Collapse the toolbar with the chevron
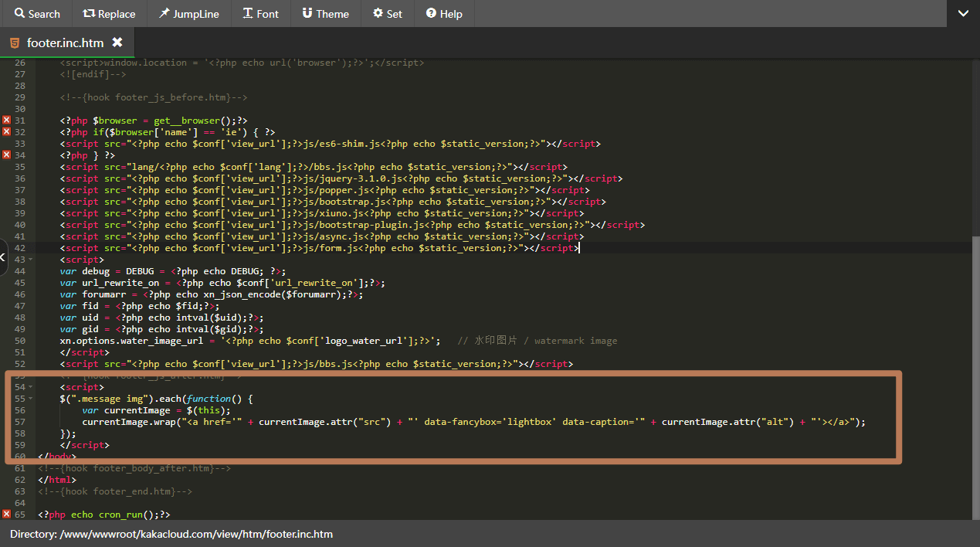 coord(963,14)
